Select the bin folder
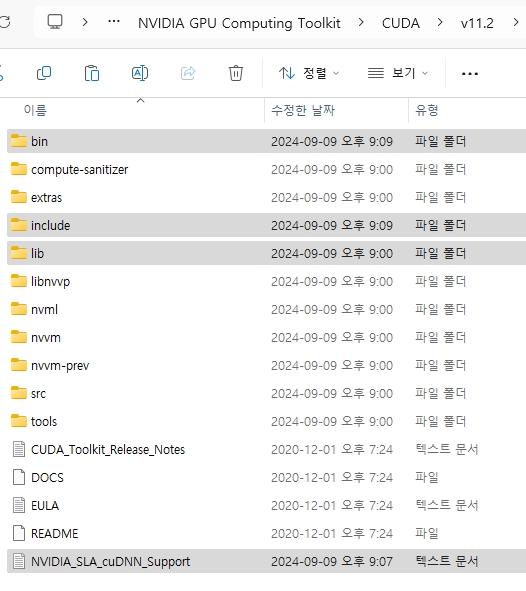The height and width of the screenshot is (591, 526). 266,141
